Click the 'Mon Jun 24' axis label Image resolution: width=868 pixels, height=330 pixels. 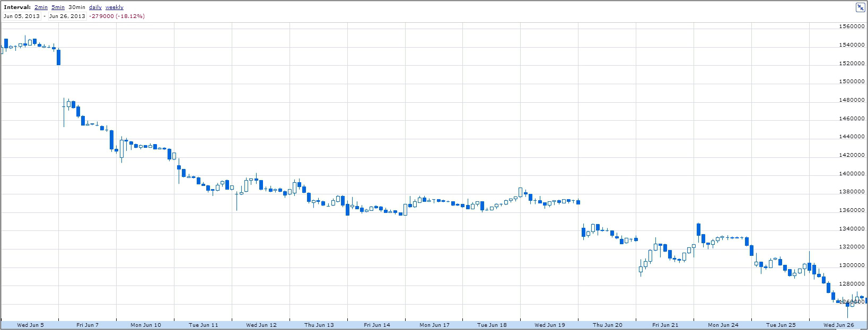coord(723,325)
